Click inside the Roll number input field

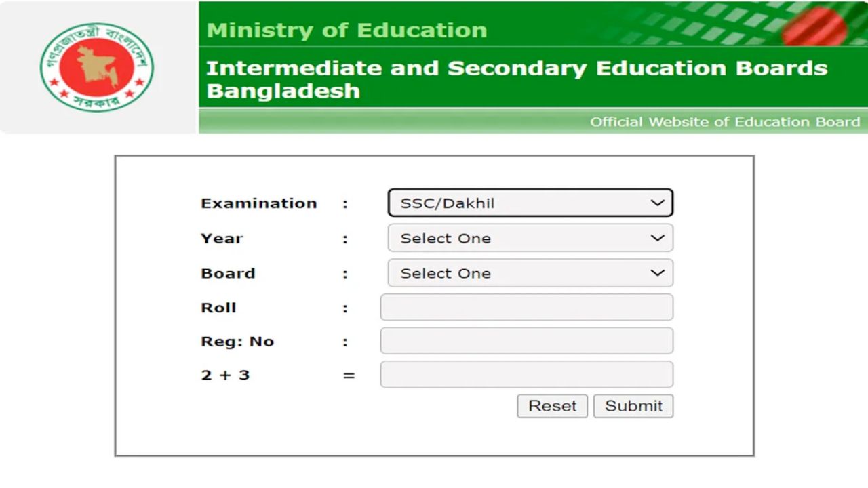[x=527, y=307]
